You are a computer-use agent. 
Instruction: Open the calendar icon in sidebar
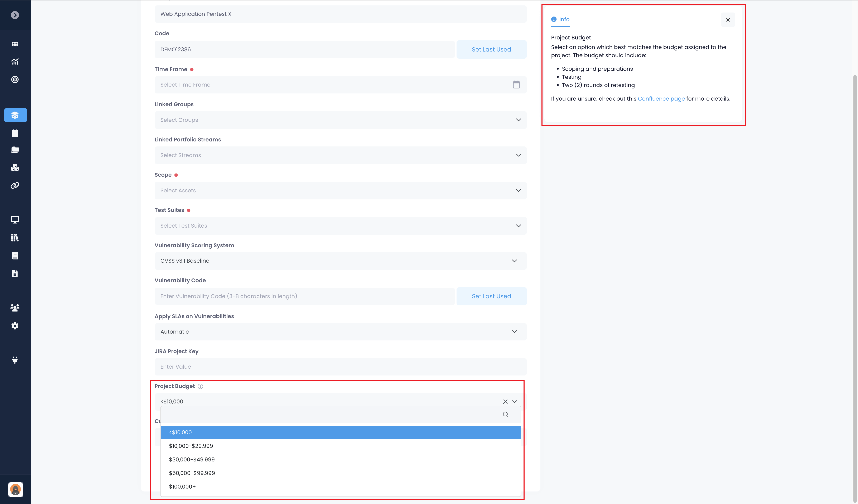click(15, 133)
